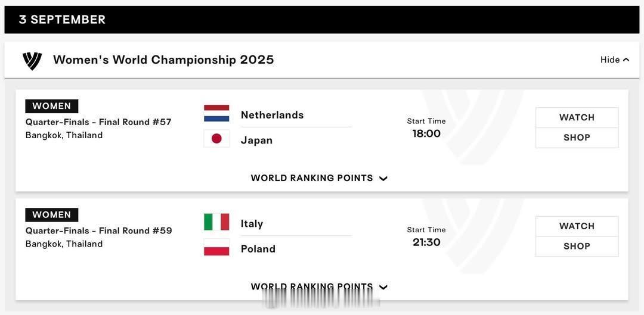The height and width of the screenshot is (315, 644).
Task: Select the Women's World Championship 2025 heading
Action: [x=163, y=60]
